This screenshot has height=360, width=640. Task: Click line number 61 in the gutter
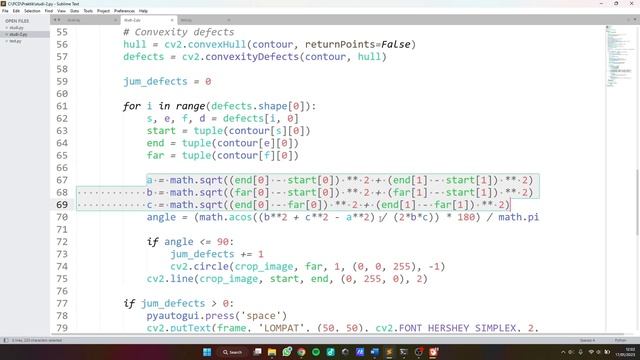62,106
